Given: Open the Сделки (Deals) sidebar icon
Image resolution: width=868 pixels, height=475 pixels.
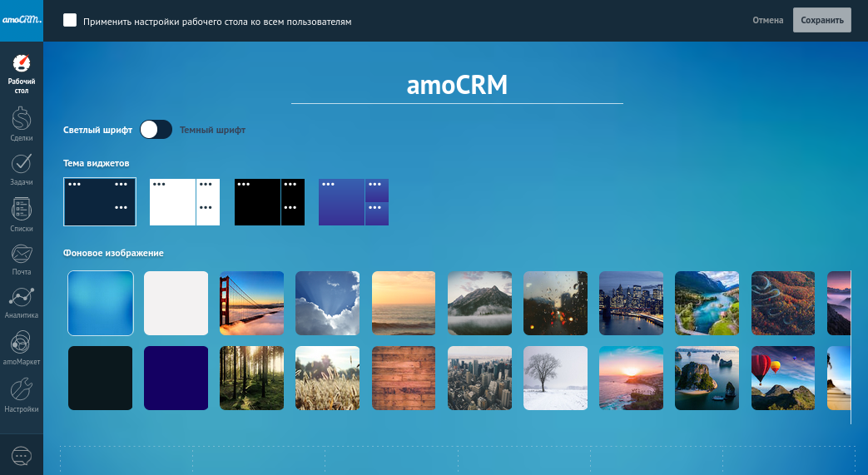Looking at the screenshot, I should [22, 124].
